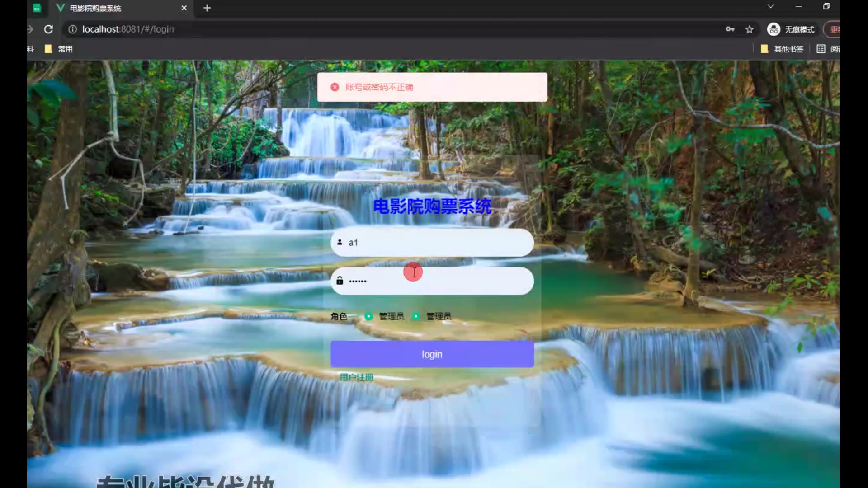
Task: Expand the tab search dropdown arrow
Action: tap(770, 6)
